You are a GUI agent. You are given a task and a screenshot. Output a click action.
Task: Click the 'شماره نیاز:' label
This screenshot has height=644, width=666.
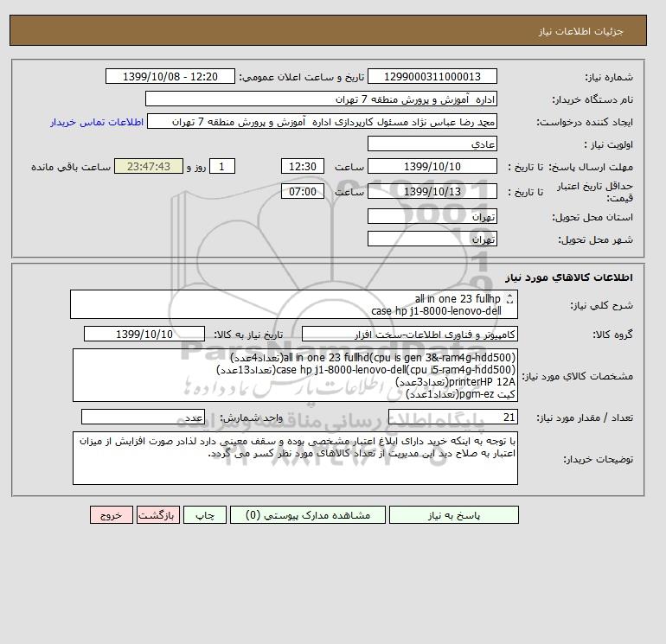(x=609, y=77)
